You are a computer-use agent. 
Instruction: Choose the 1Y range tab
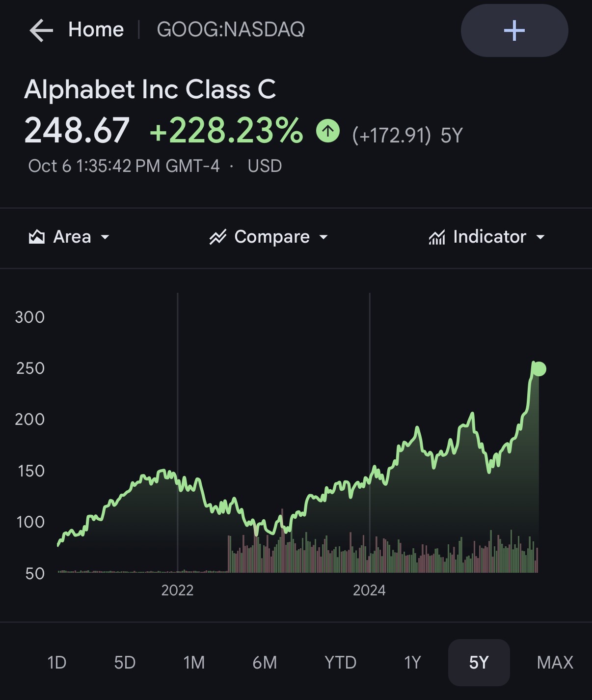[x=412, y=662]
